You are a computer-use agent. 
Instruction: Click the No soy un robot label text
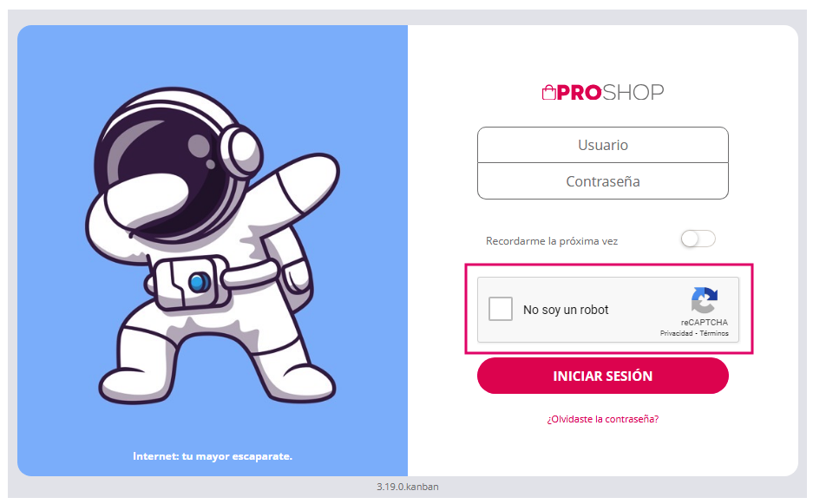[566, 310]
